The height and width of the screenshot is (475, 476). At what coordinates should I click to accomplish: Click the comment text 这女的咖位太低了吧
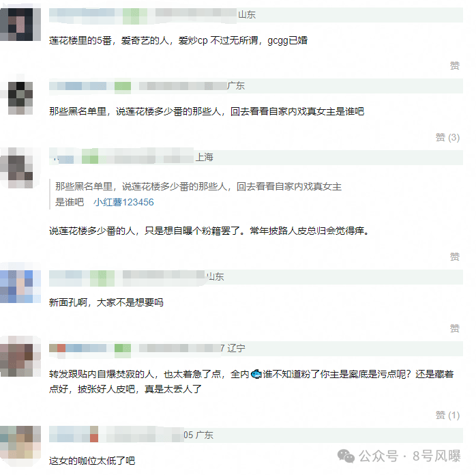tap(92, 461)
